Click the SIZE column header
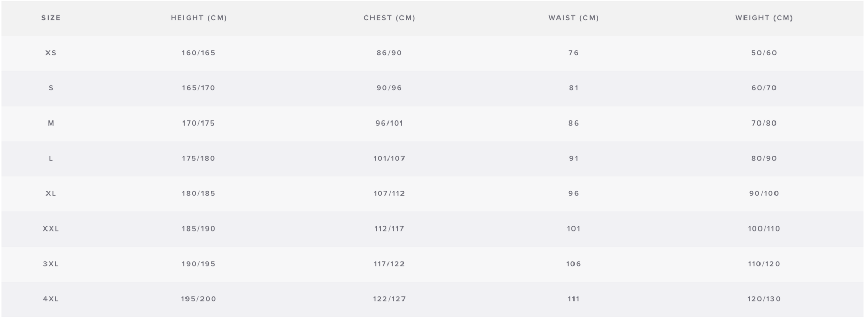 [51, 18]
